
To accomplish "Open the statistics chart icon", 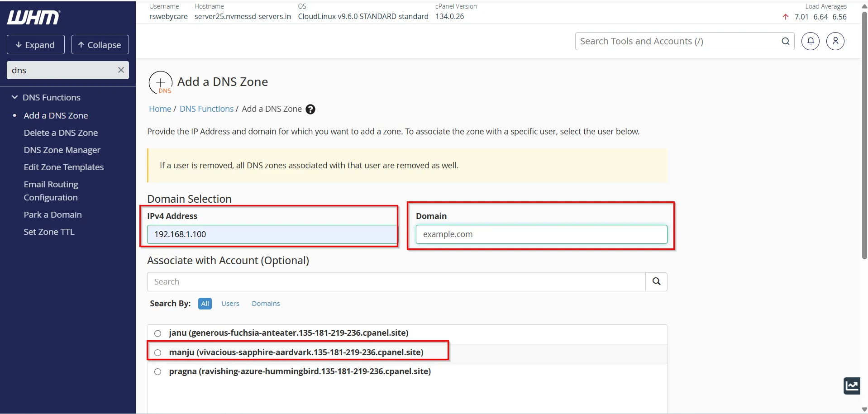I will pos(852,386).
